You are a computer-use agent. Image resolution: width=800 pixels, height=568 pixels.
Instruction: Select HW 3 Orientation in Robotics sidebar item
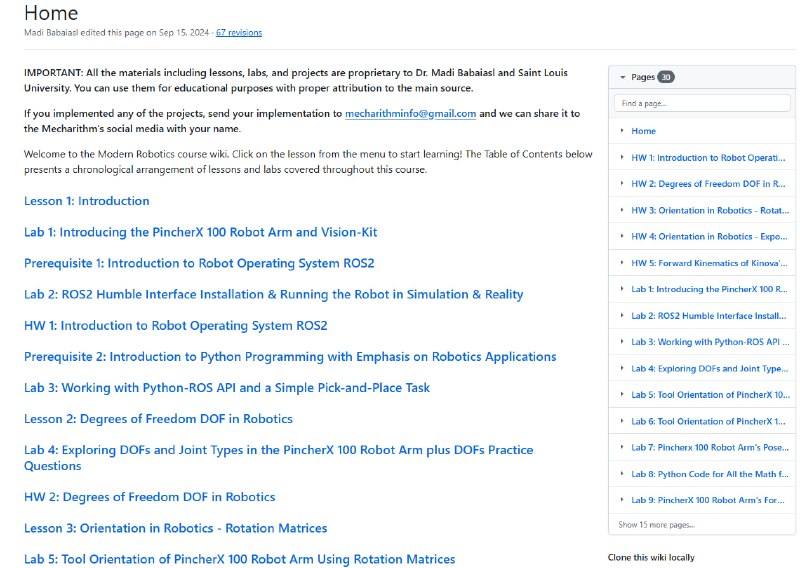[710, 210]
